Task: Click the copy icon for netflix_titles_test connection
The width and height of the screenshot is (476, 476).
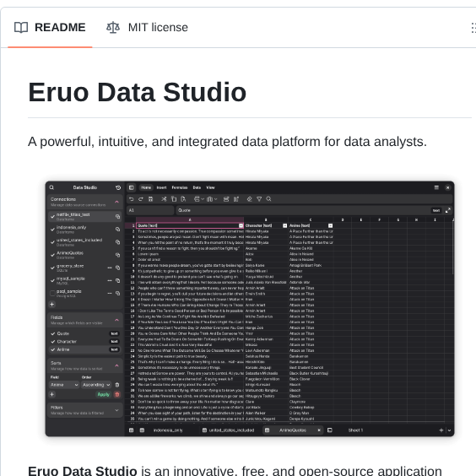Action: pos(118,216)
